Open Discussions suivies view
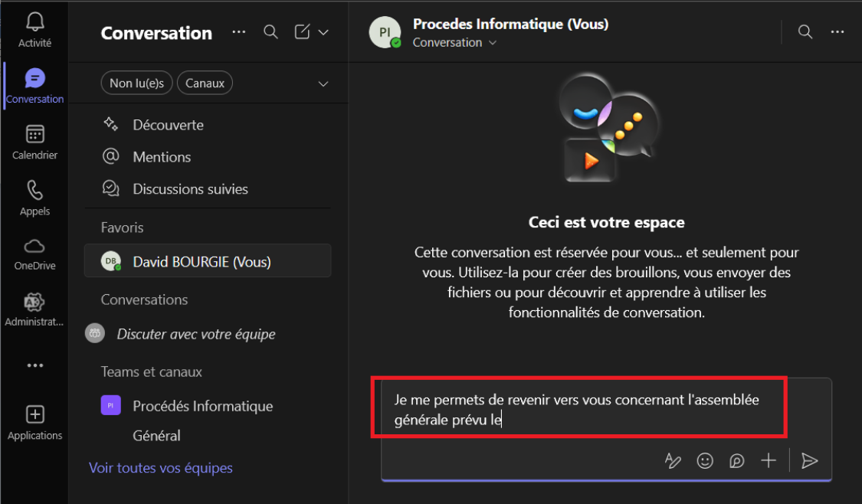Screen dimensions: 862x504 click(190, 189)
